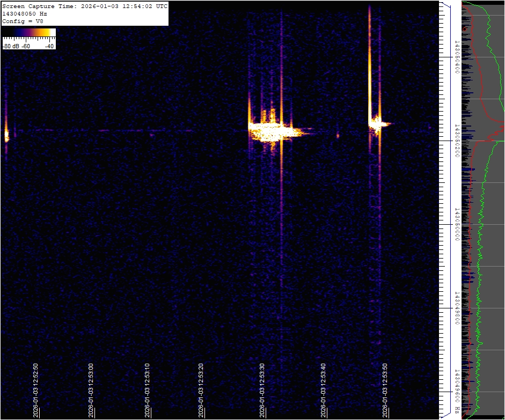Click the short bright burst at left edge
Screen dimensions: 505x420
point(6,135)
